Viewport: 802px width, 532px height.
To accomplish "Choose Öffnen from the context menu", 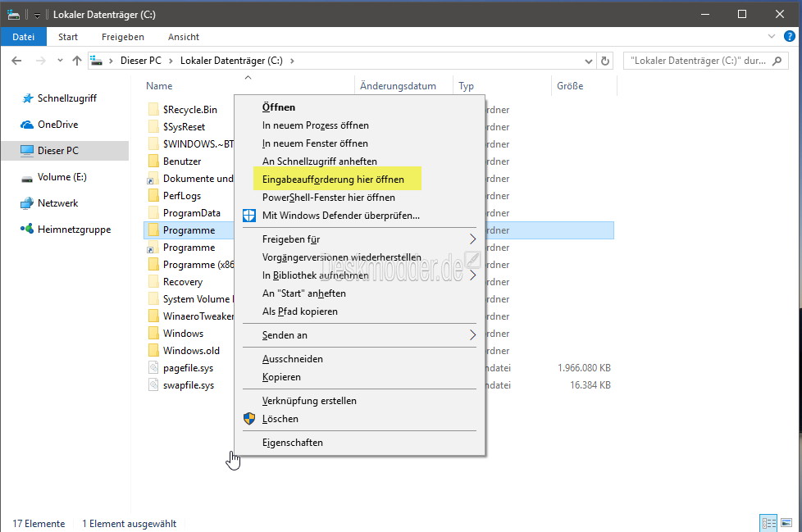I will [359, 107].
